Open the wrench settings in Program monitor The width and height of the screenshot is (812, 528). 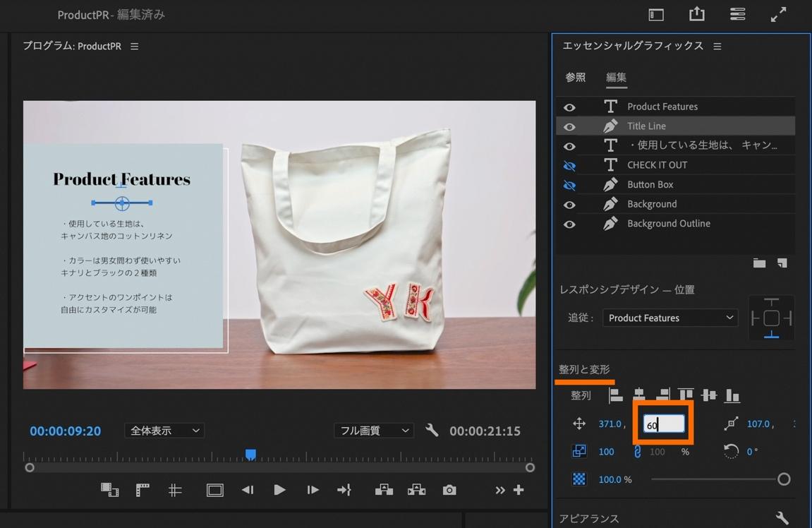pos(432,430)
